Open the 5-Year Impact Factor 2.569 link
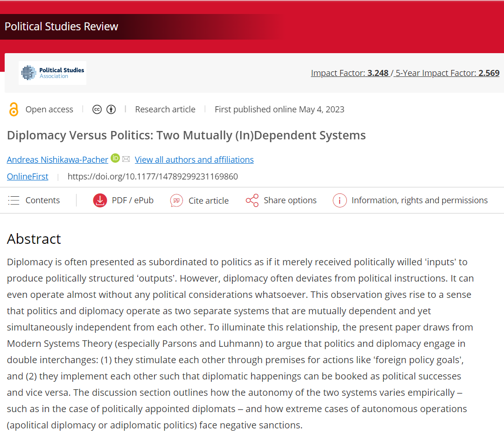Screen dimensions: 504x434 click(448, 73)
